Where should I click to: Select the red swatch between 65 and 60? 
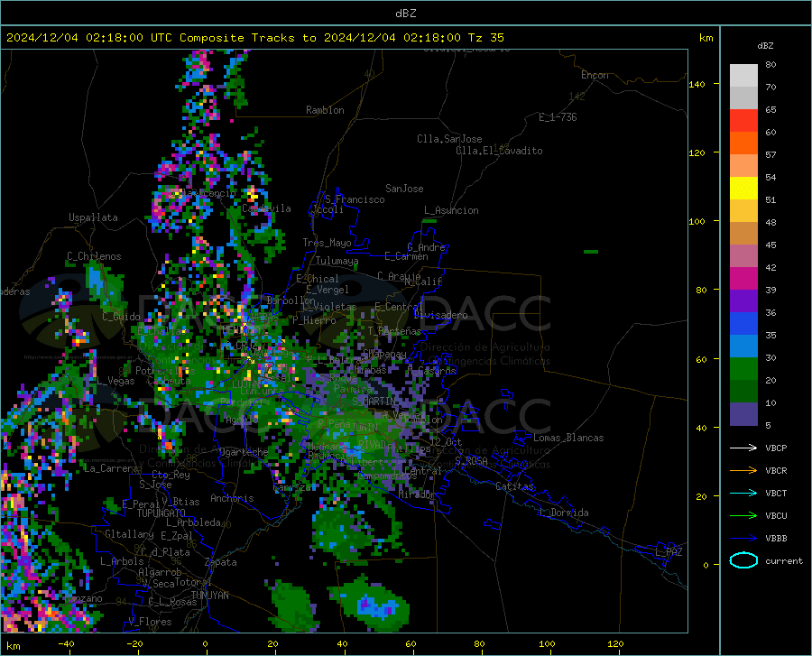pyautogui.click(x=743, y=121)
